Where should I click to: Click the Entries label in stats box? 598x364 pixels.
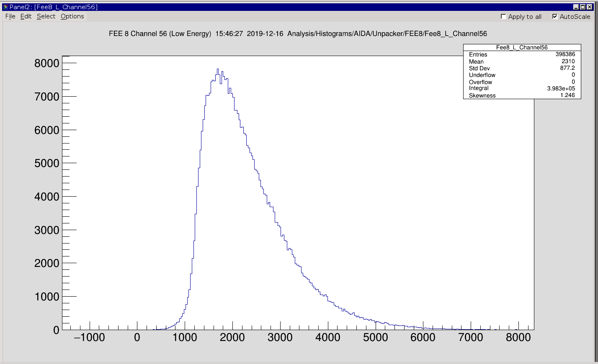click(478, 54)
